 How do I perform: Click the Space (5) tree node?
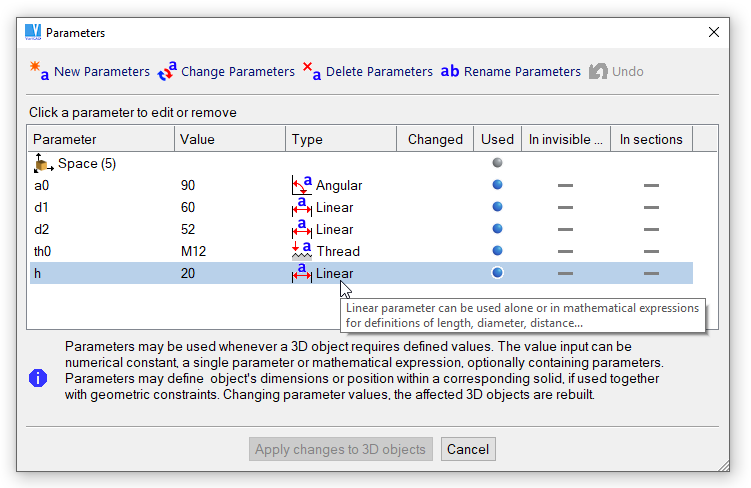pos(86,163)
